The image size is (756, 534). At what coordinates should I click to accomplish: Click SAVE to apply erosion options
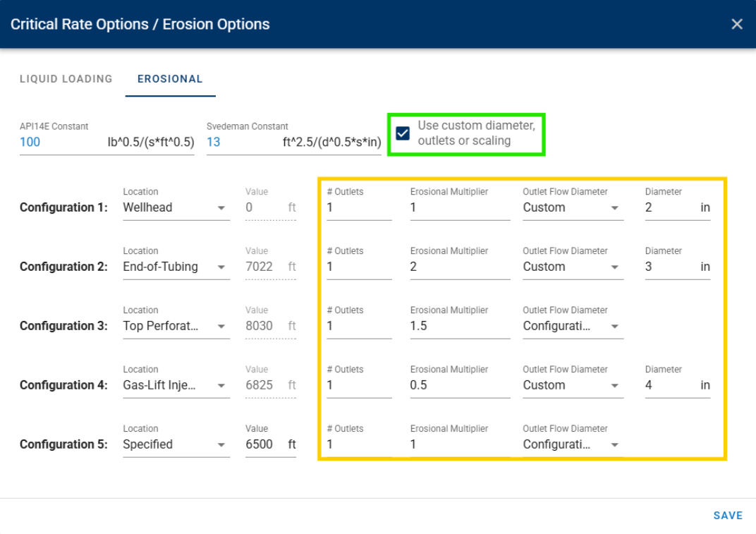tap(728, 515)
